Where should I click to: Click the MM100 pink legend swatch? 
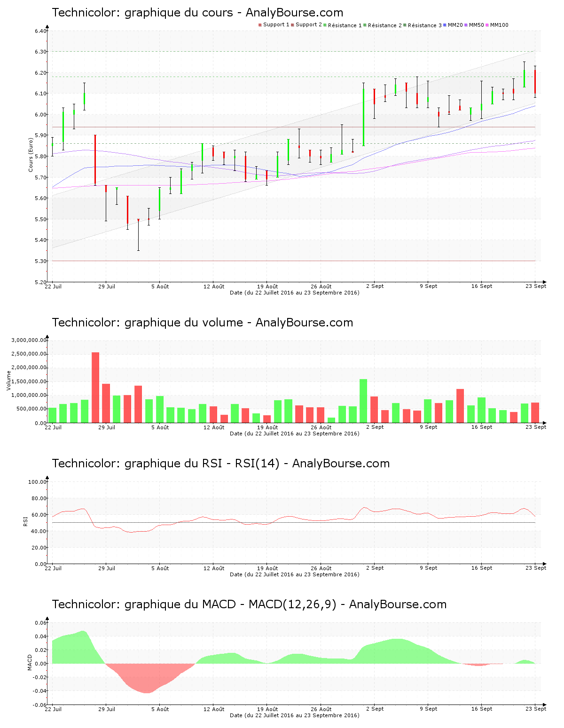pyautogui.click(x=487, y=25)
